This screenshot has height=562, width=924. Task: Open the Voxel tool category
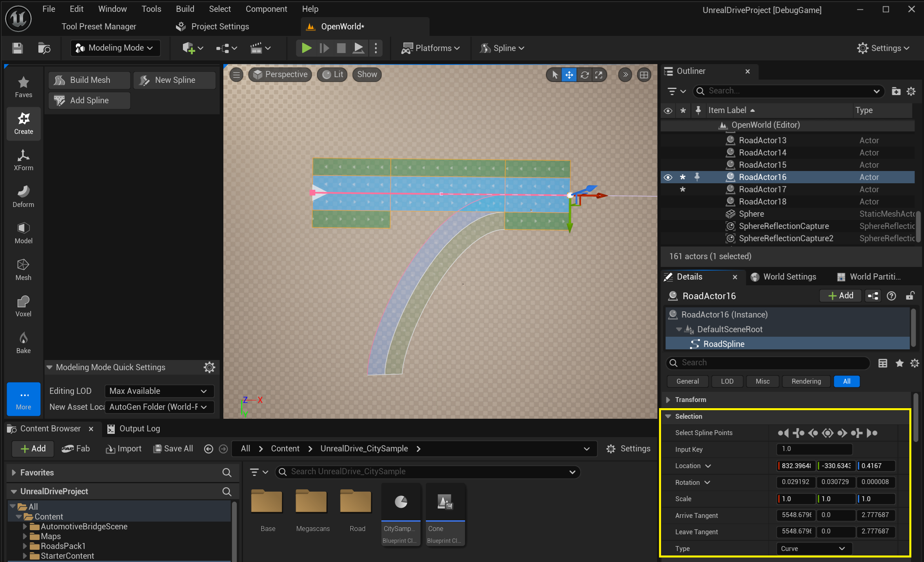pos(24,306)
